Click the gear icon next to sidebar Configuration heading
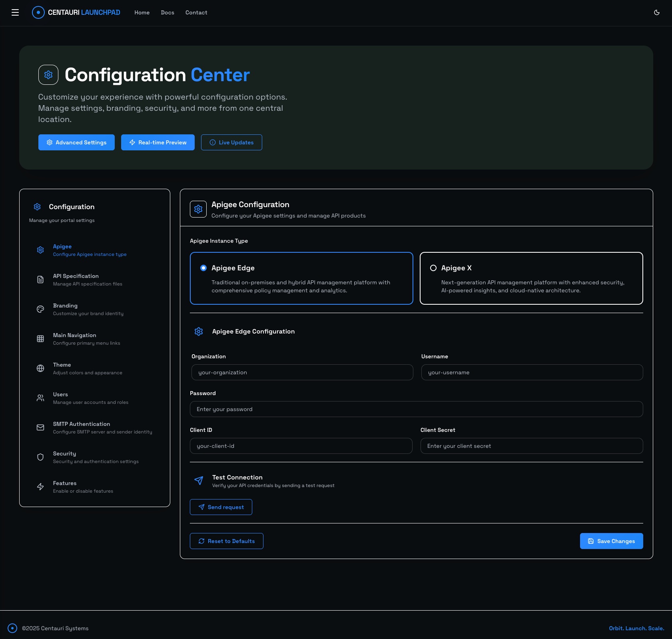 pyautogui.click(x=37, y=207)
